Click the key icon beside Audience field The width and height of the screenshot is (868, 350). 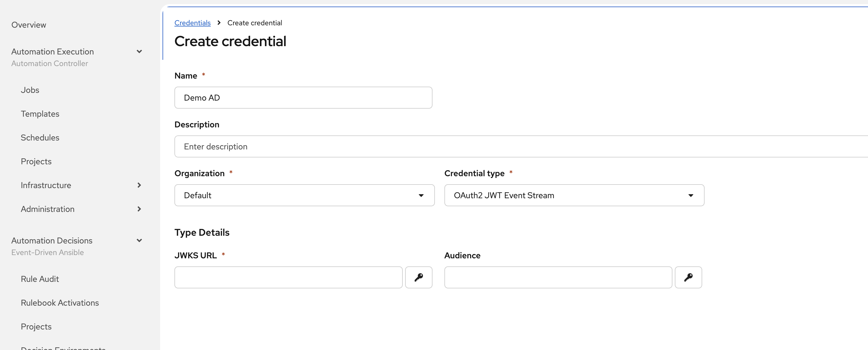688,277
